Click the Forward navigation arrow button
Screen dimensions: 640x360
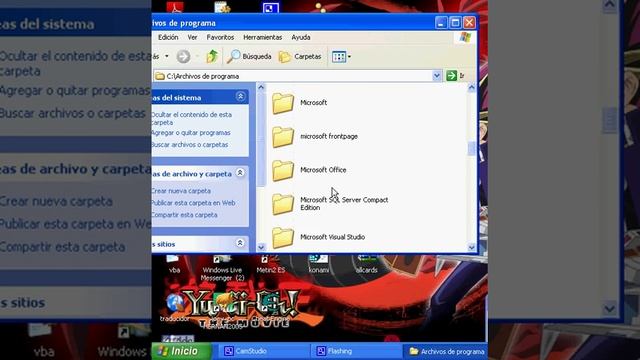coord(183,56)
